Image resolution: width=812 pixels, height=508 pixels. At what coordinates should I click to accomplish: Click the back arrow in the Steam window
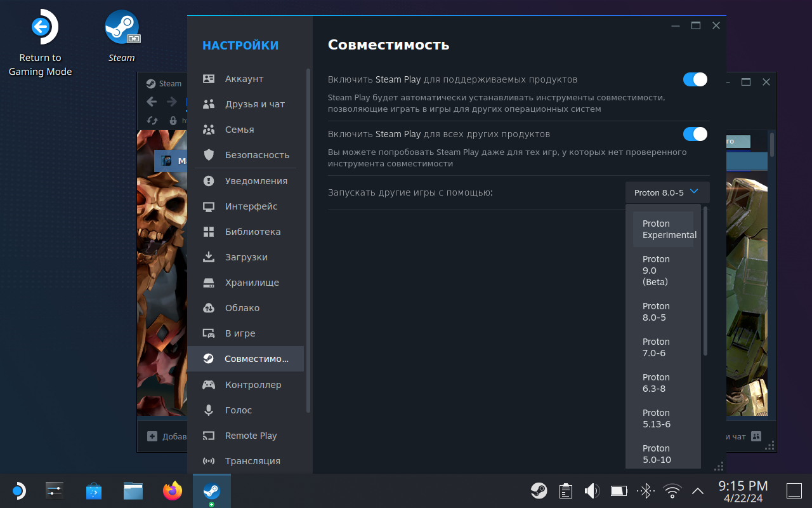[151, 102]
